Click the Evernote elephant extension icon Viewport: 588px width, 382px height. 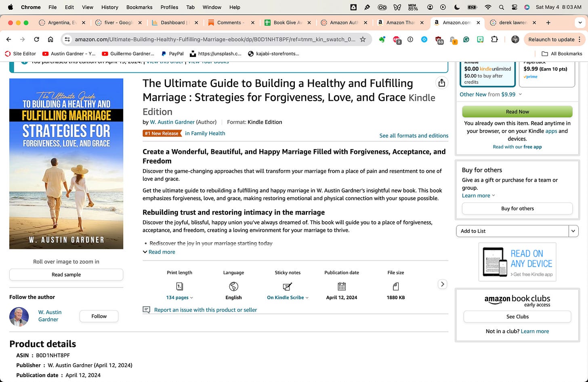tap(382, 39)
